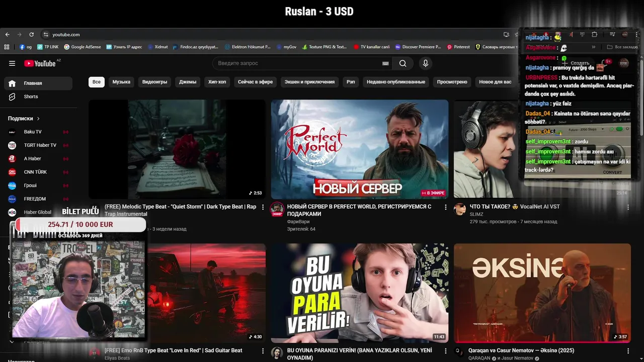Open options for Əksinə video
The height and width of the screenshot is (362, 644).
point(628,351)
